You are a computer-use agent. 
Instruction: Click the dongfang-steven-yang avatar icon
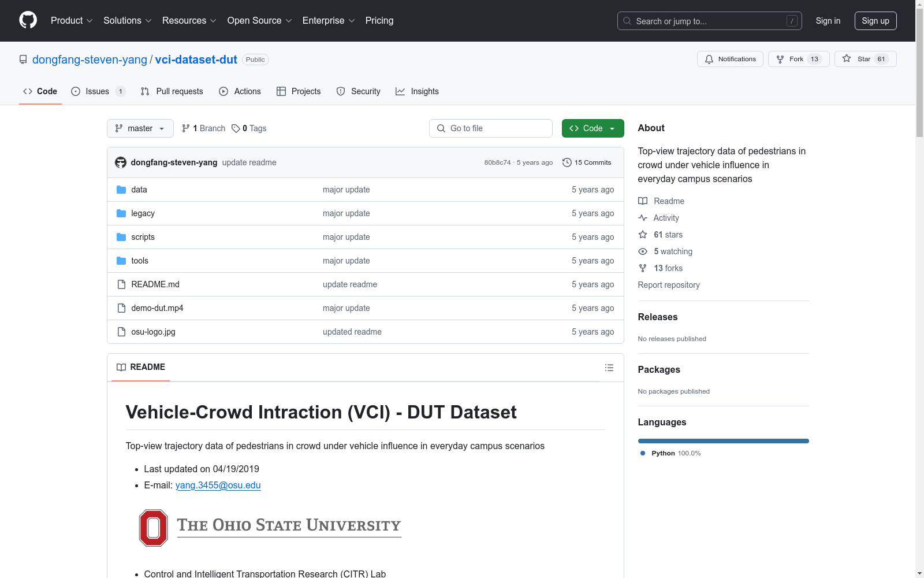tap(121, 162)
